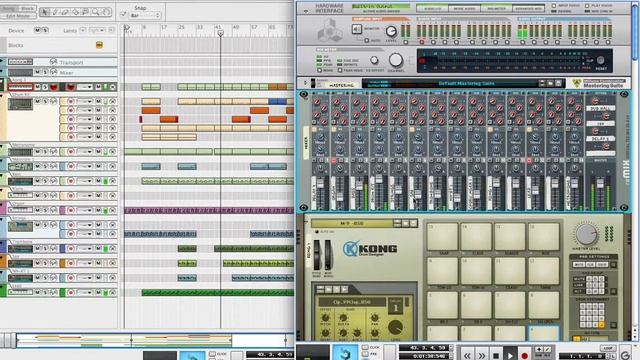Screen dimensions: 640x360
Task: Fold the Mastering Suite device arrow
Action: [305, 83]
